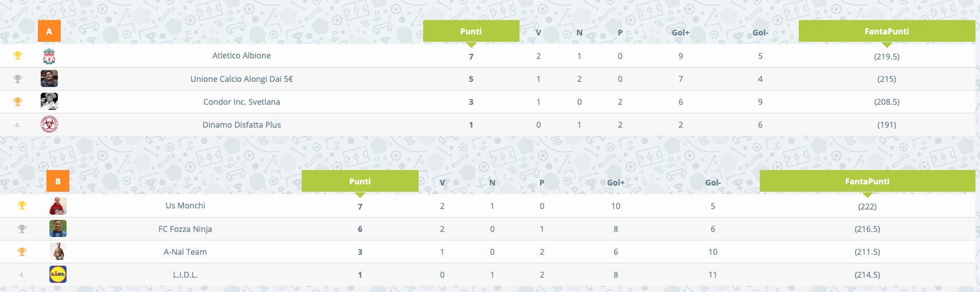Sort group A by FantaPunti header
980x292 pixels.
[887, 31]
